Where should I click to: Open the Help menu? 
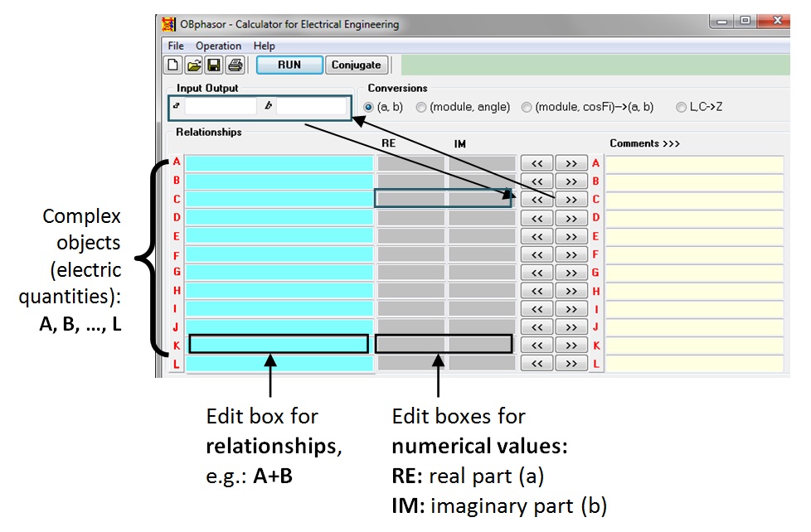click(265, 46)
